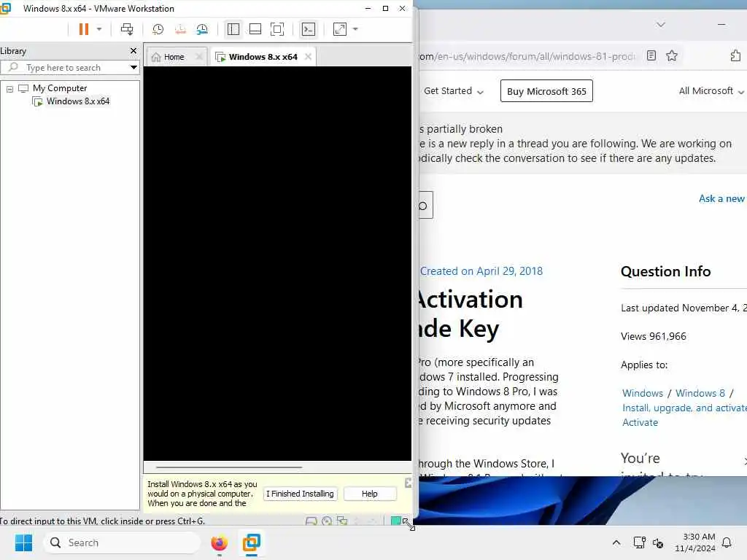Open the Windows link under Applies to
This screenshot has width=747, height=560.
[642, 393]
